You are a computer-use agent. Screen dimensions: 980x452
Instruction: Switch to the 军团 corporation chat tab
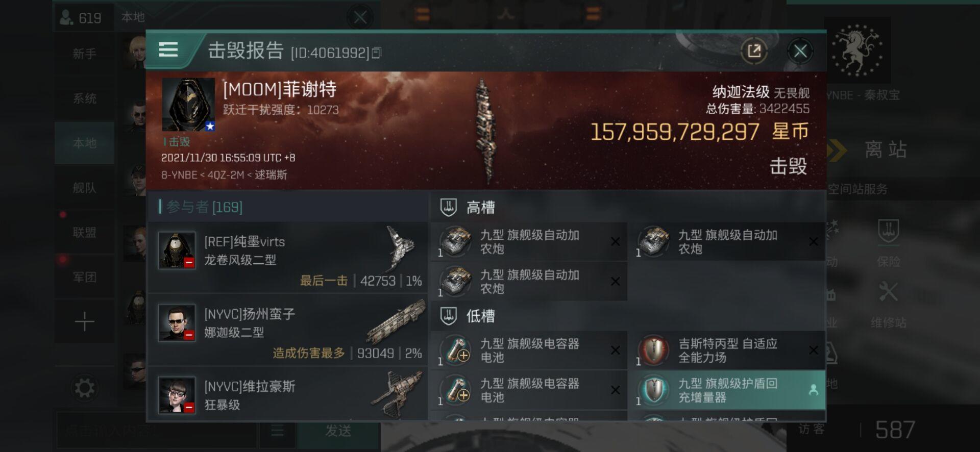pyautogui.click(x=84, y=277)
